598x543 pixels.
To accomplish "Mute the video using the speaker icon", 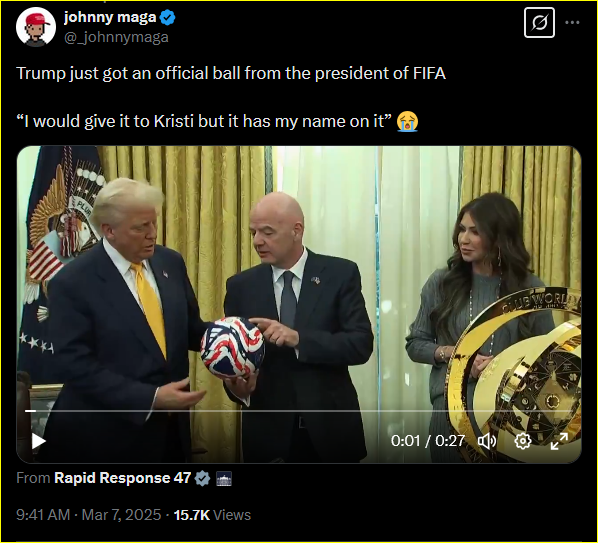I will point(487,441).
